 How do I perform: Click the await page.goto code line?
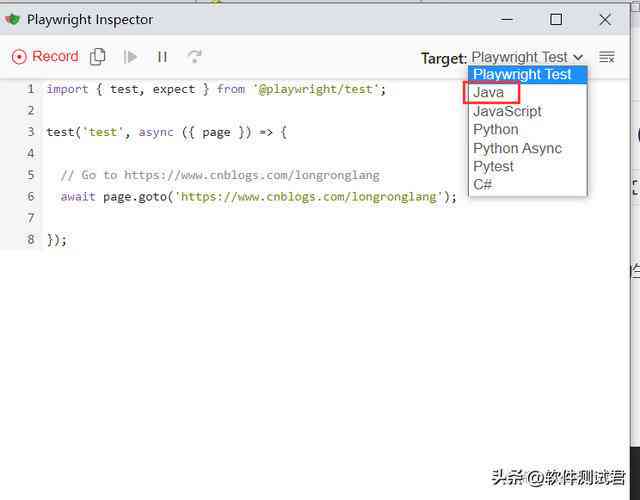(x=258, y=197)
